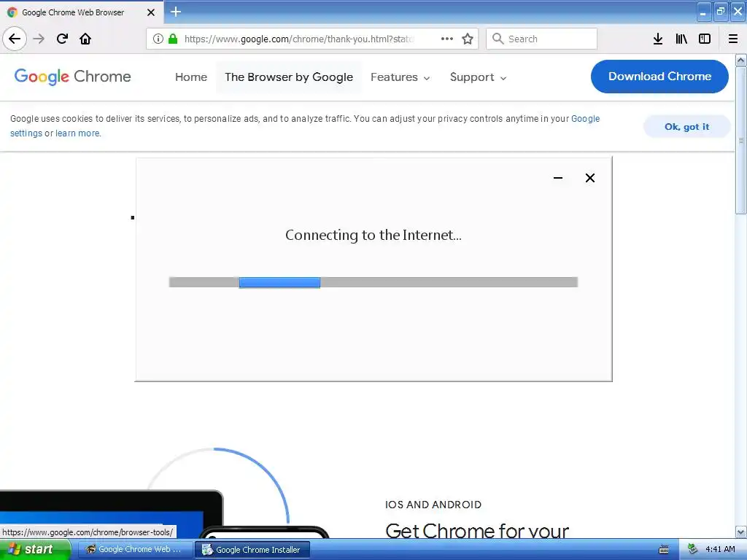Select The Browser by Google nav item
The image size is (747, 560).
coord(289,77)
